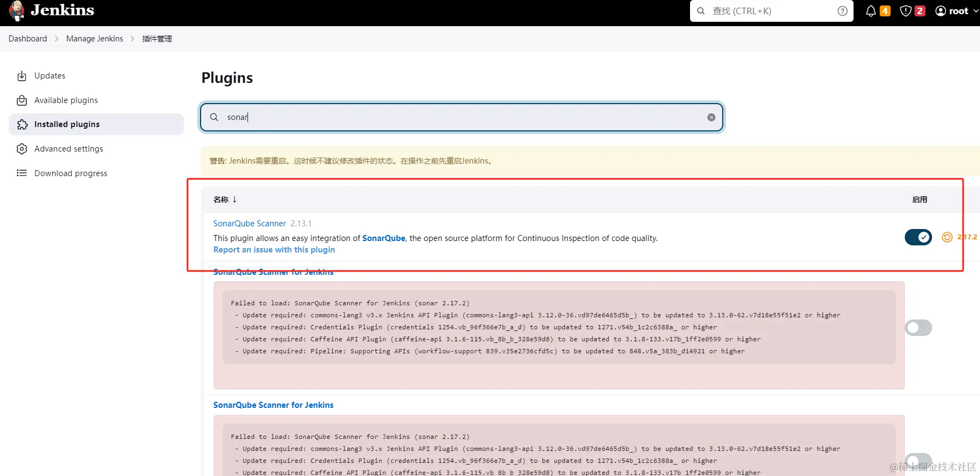
Task: Go to the Manage Jenkins breadcrumb
Action: [95, 39]
